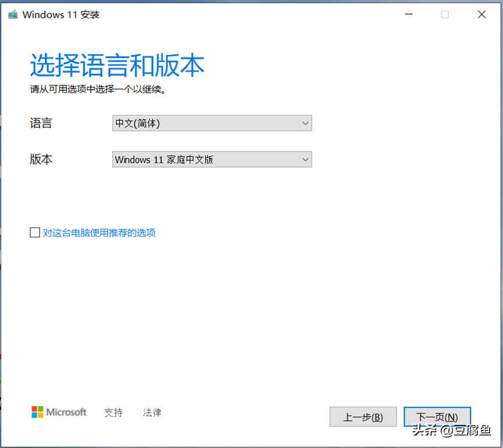Click the 语言 label
This screenshot has height=448, width=503.
coord(41,123)
